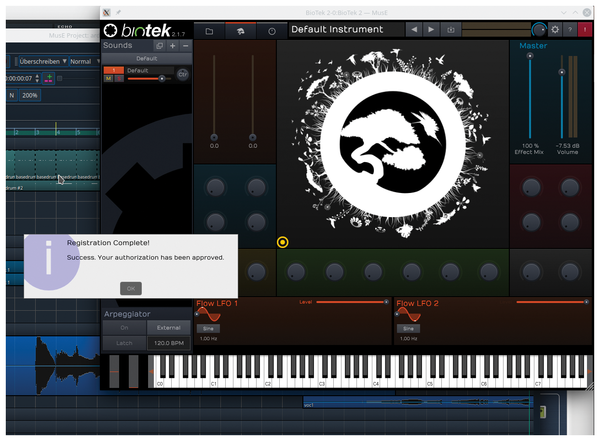Screen dimensions: 600x441
Task: Play the C3 key on keyboard
Action: pyautogui.click(x=321, y=382)
